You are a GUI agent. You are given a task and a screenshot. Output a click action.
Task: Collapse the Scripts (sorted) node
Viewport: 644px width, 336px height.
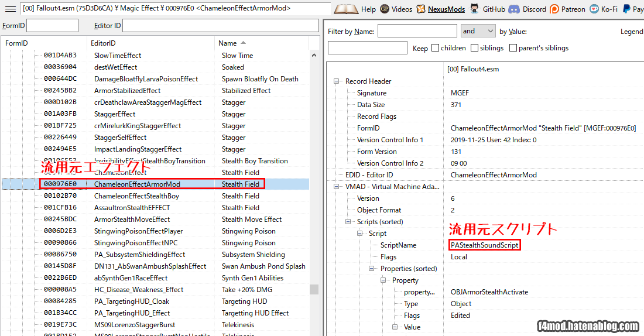pos(348,222)
